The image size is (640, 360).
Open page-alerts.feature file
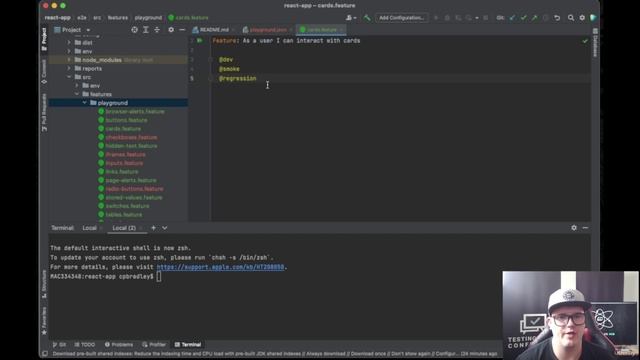point(131,180)
